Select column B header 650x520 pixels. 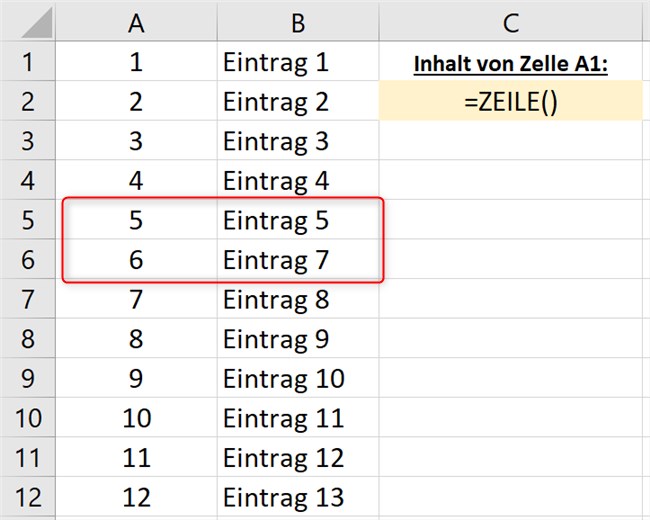298,21
